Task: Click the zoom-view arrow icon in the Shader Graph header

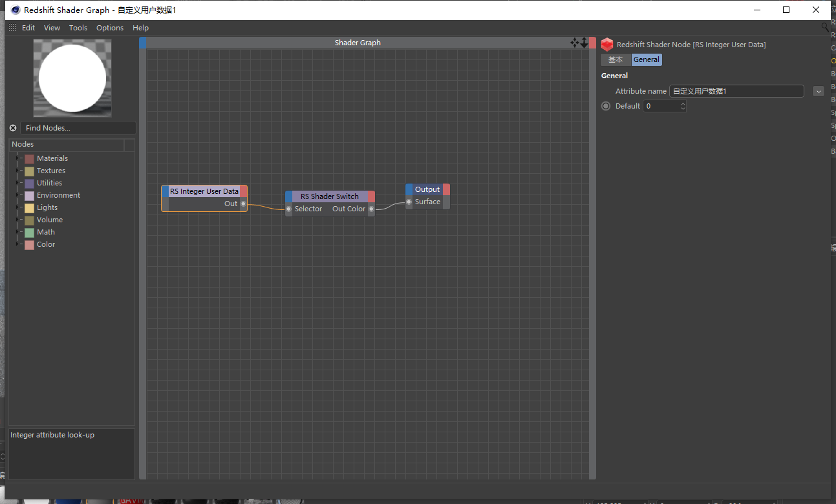Action: [x=584, y=43]
